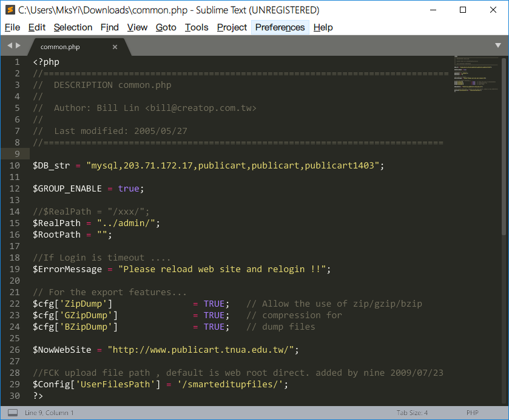Screen dimensions: 509x420
Task: Click the //$RealPath commented line 14
Action: (91, 212)
